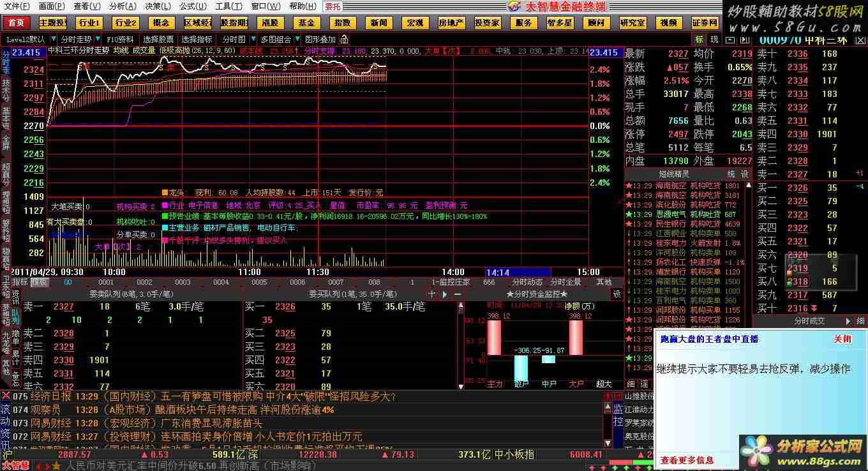Select the 超赢分 vertical sidebar tab

(6, 175)
